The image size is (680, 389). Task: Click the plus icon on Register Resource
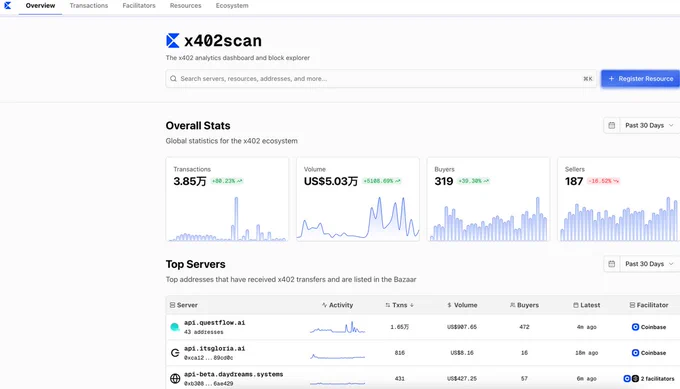[611, 78]
